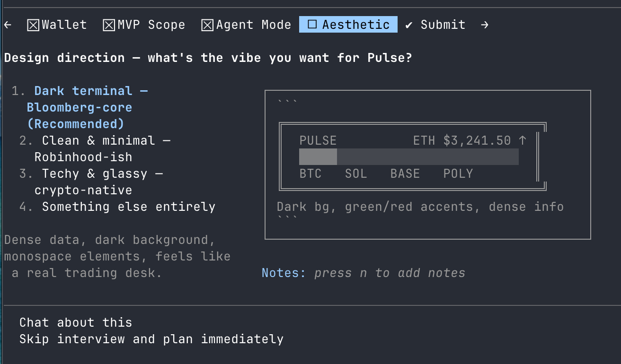Toggle the Agent Mode checkbox

pos(207,25)
